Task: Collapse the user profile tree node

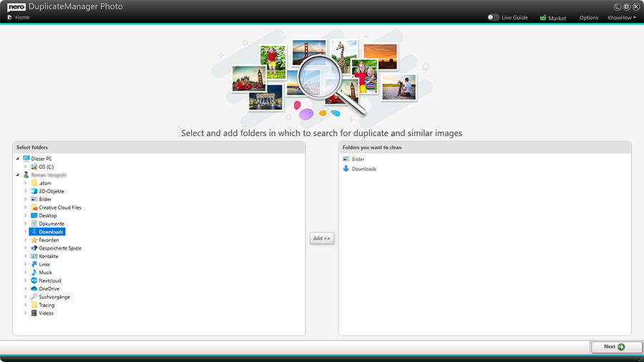Action: (18, 175)
